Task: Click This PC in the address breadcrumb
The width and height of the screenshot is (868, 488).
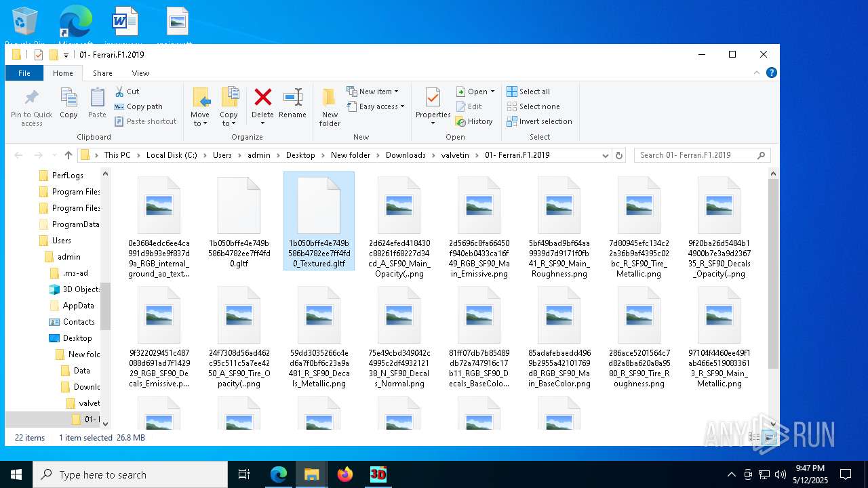Action: click(x=117, y=155)
